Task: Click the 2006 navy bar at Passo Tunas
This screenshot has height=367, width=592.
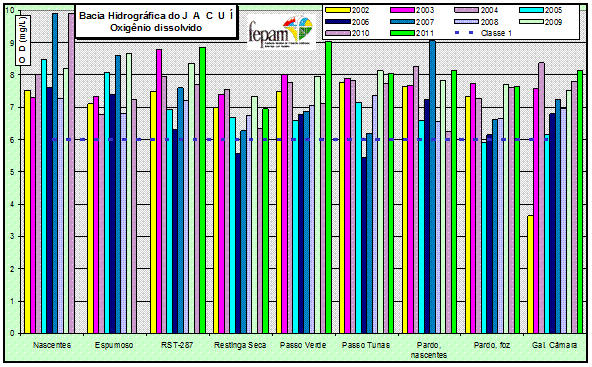Action: pos(364,245)
